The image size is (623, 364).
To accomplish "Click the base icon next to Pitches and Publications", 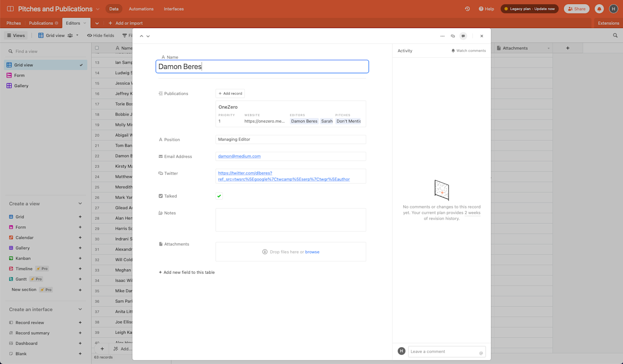I will (x=10, y=9).
